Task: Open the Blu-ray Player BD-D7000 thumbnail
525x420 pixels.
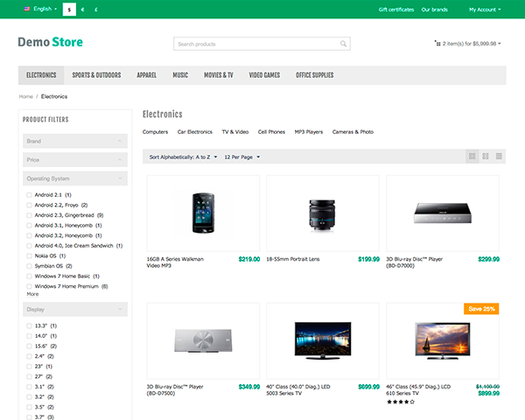Action: click(443, 213)
